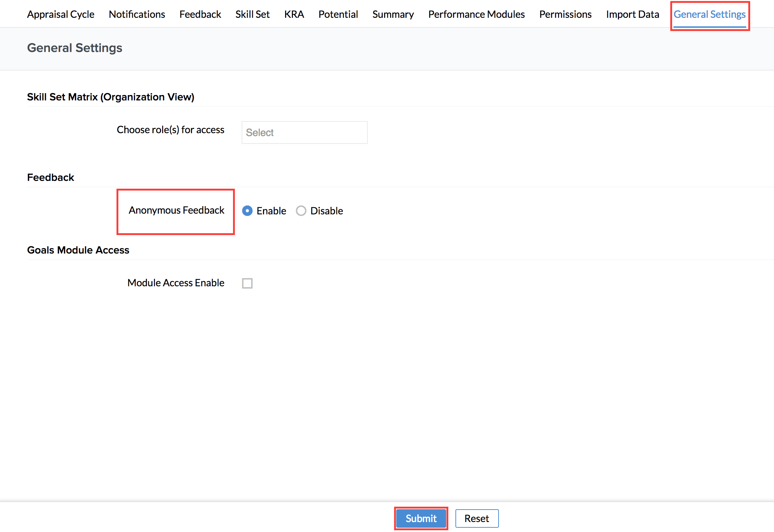The image size is (774, 532).
Task: Switch to Import Data tab
Action: [x=633, y=14]
